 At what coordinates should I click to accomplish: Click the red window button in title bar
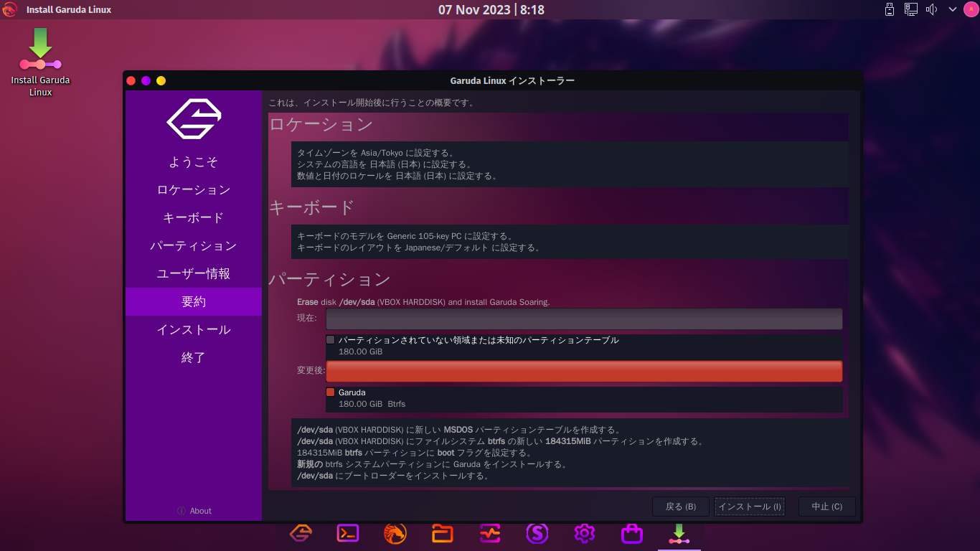click(131, 80)
